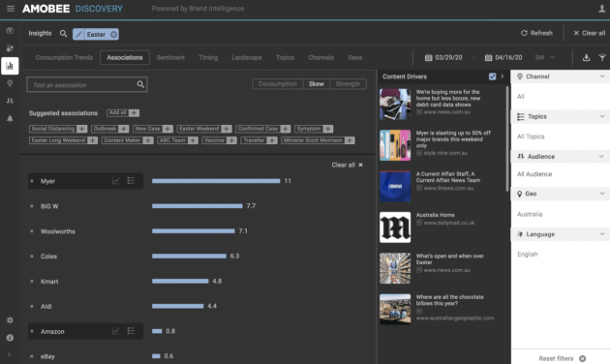Show list details for Myer
Screen dimensions: 610x364
pyautogui.click(x=131, y=181)
